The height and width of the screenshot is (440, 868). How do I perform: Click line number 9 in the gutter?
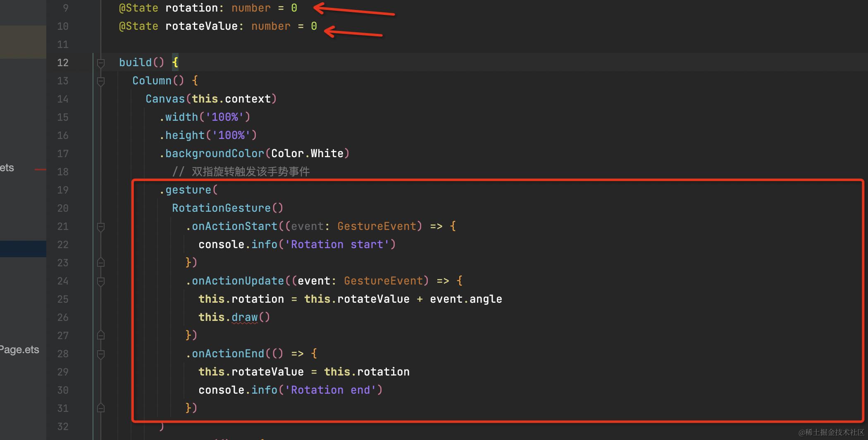[x=66, y=8]
